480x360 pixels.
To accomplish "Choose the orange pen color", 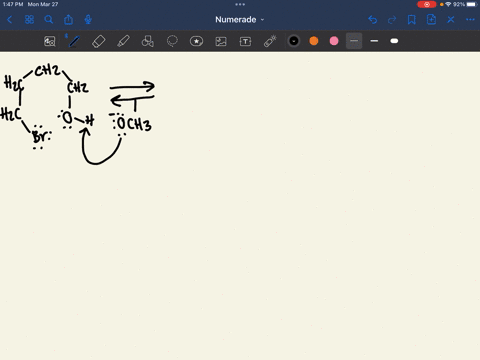I will click(x=314, y=41).
